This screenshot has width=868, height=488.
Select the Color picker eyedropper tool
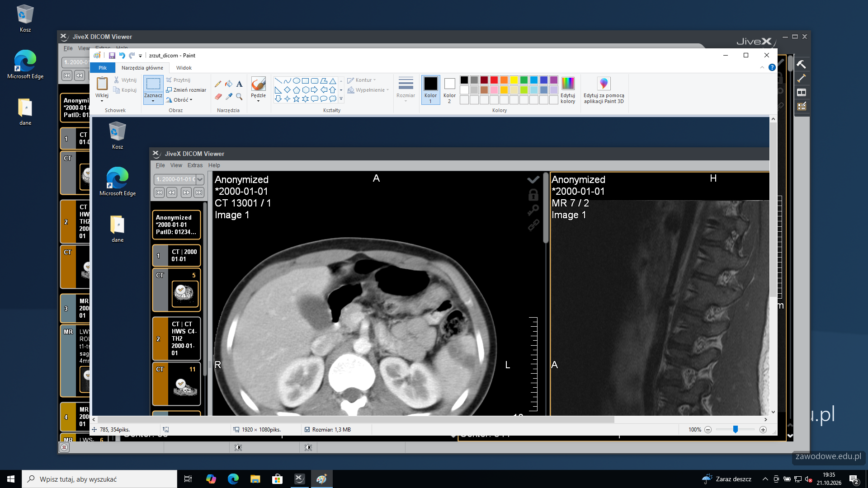click(229, 97)
